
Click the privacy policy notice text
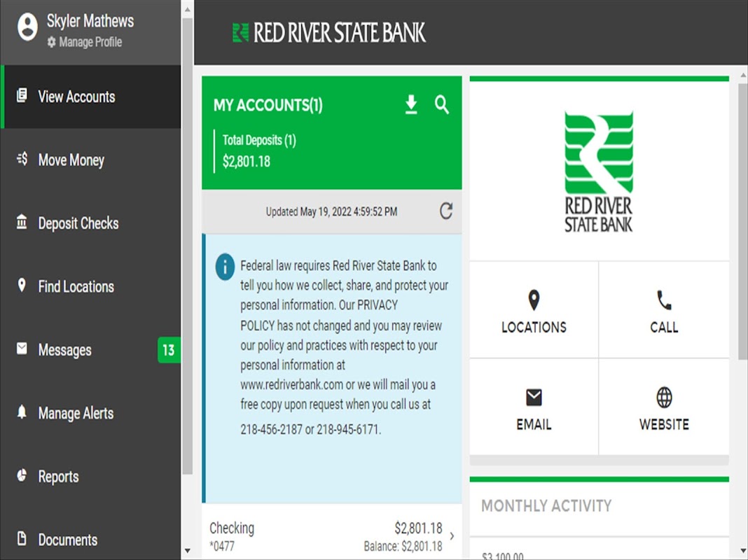coord(343,347)
